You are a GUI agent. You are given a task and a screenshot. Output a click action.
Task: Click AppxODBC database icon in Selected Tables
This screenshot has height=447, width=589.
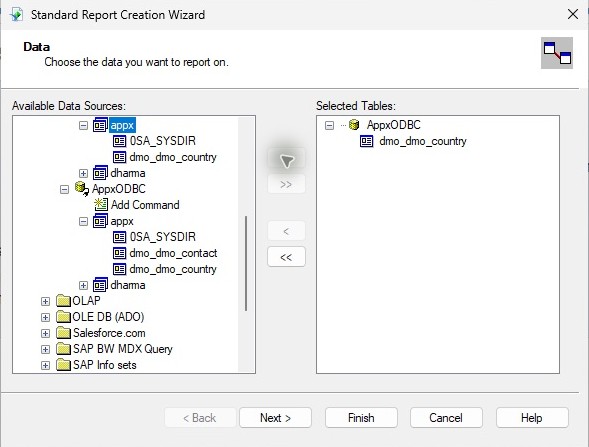click(x=354, y=125)
